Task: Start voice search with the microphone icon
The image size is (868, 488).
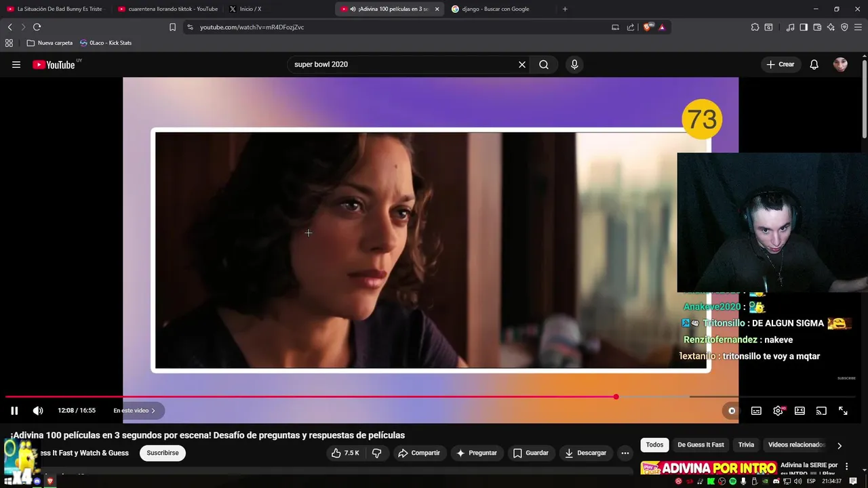Action: [574, 64]
